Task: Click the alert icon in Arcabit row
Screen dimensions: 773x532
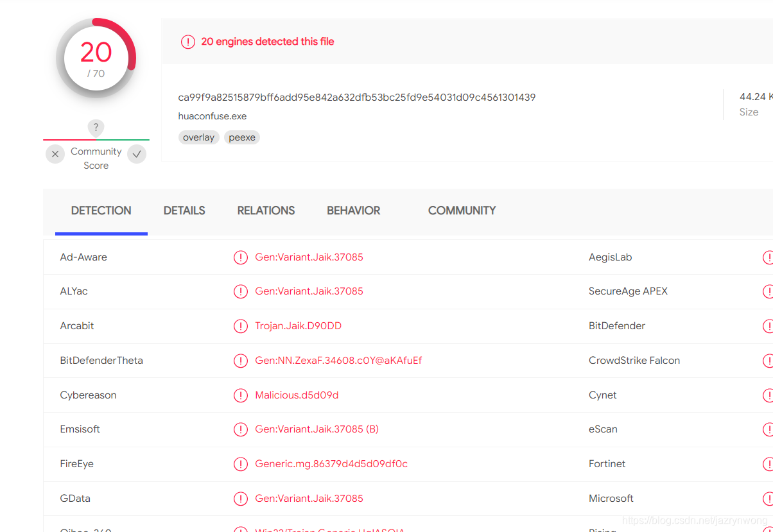Action: click(x=241, y=326)
